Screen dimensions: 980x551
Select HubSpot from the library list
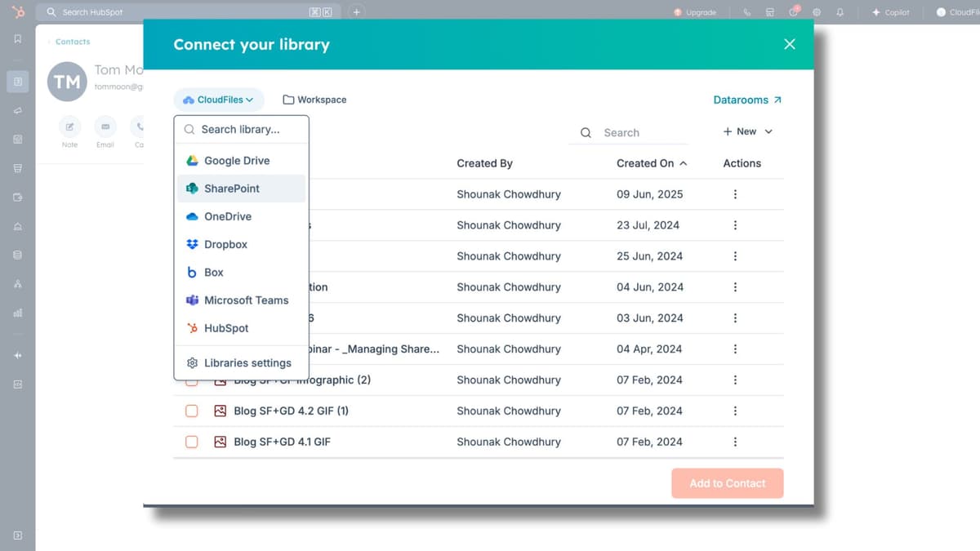coord(228,327)
